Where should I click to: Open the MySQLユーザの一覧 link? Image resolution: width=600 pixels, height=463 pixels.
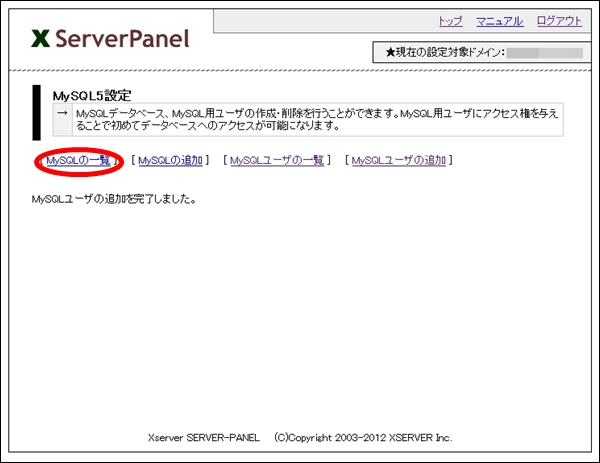(277, 160)
